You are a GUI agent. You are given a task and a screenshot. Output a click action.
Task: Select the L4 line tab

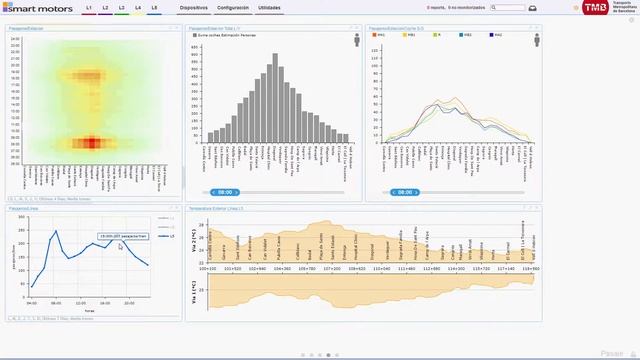click(x=138, y=8)
